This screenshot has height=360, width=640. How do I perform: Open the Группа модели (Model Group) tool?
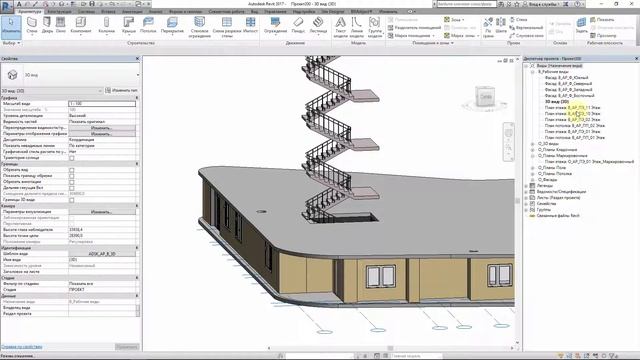click(374, 27)
